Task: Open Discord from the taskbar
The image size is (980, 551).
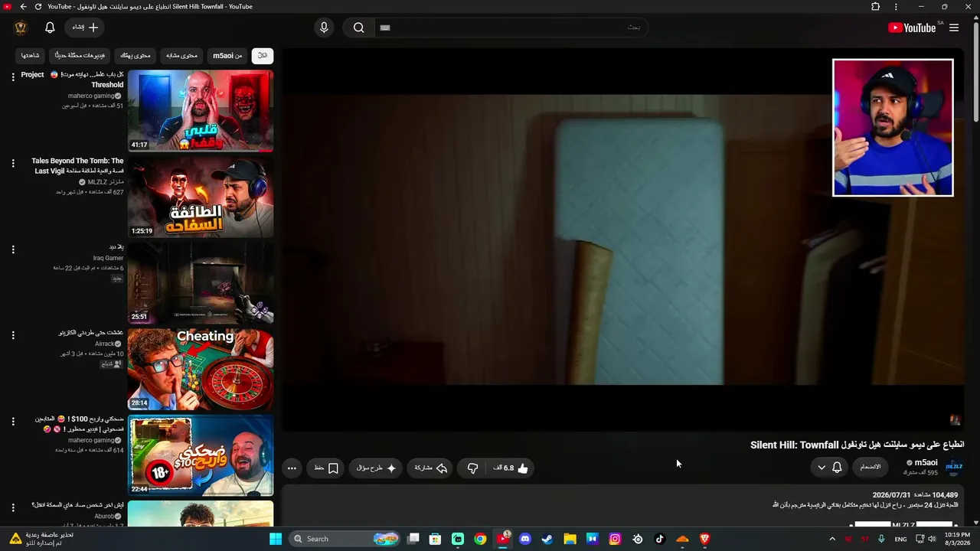Action: tap(525, 539)
